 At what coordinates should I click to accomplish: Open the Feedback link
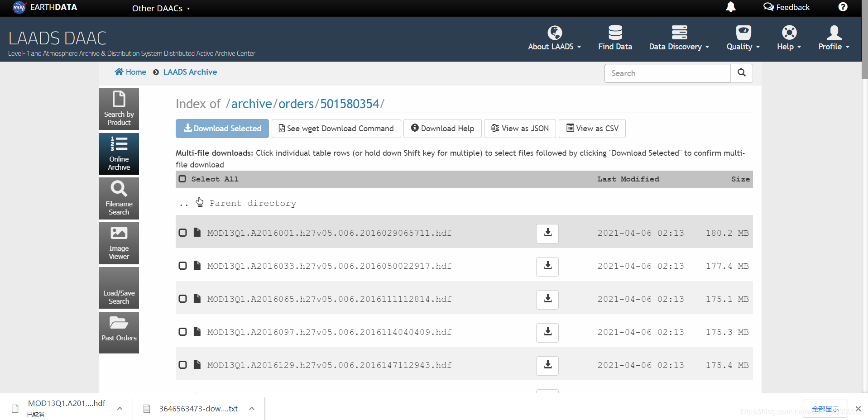click(x=786, y=7)
